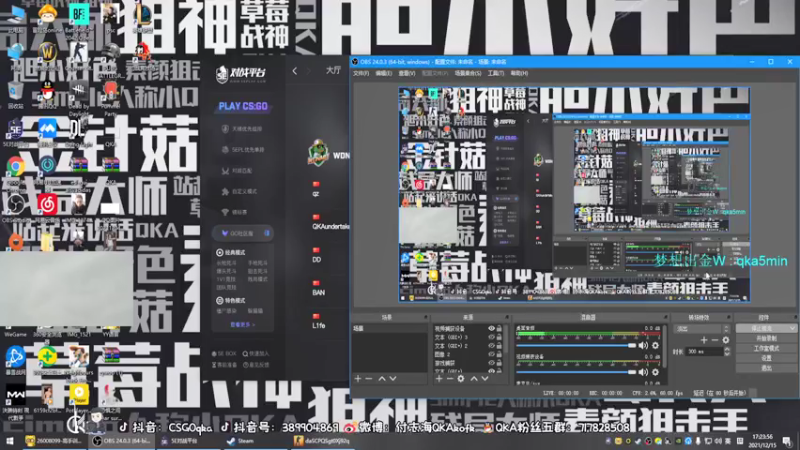800x450 pixels.
Task: Toggle visibility of video capture device source
Action: point(491,329)
